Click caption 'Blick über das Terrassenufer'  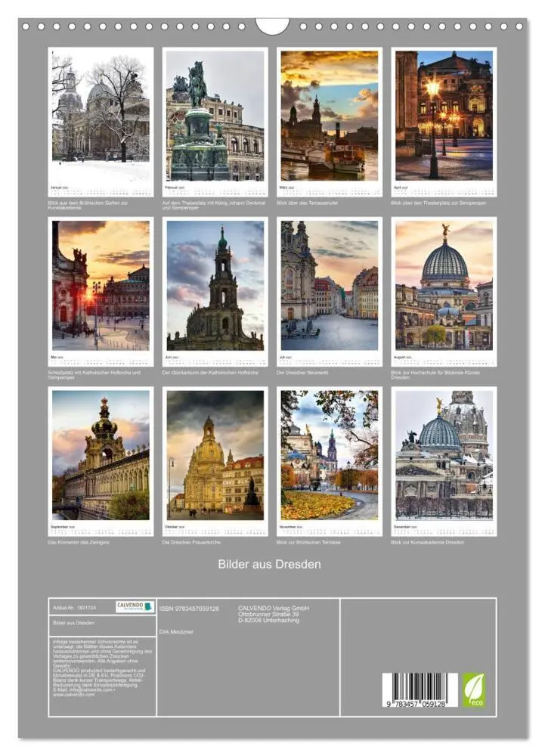point(307,203)
